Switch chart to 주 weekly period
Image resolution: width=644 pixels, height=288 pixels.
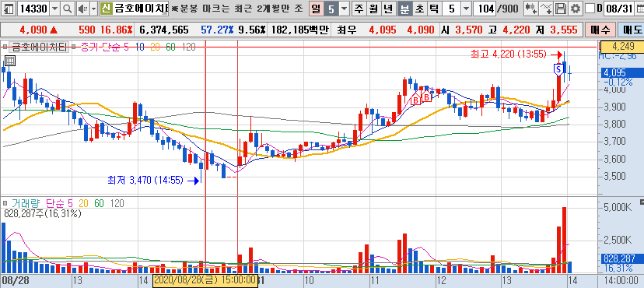coord(359,9)
